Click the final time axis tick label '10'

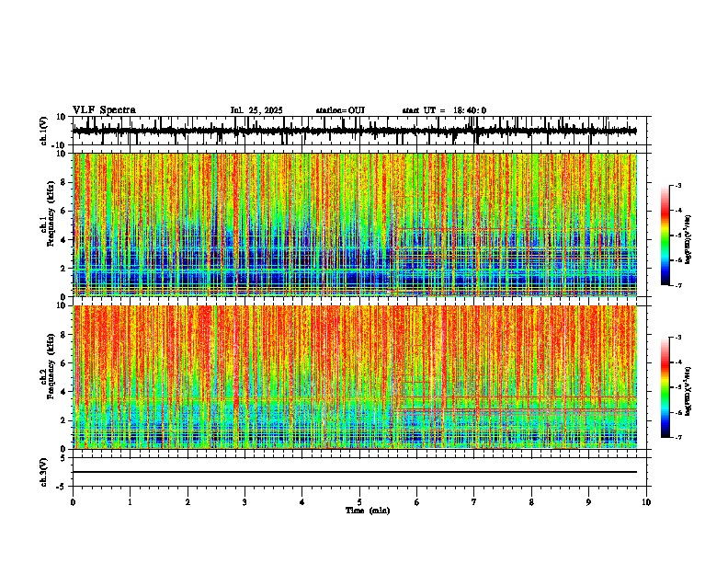(x=646, y=502)
